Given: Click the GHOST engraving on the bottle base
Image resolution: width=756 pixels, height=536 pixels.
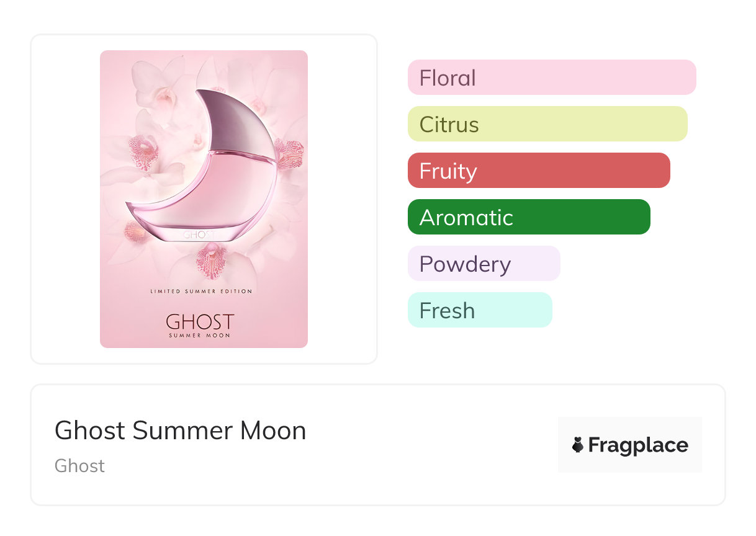Looking at the screenshot, I should pos(199,236).
